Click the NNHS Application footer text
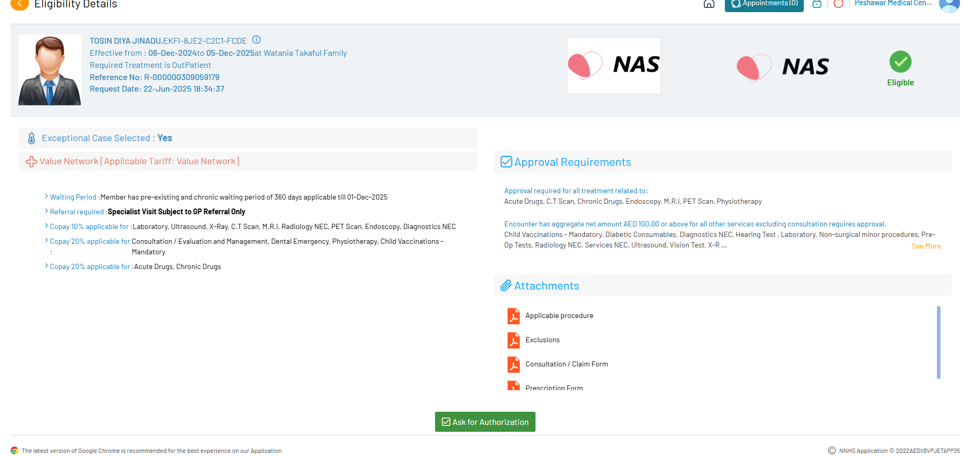This screenshot has height=456, width=980. click(900, 451)
